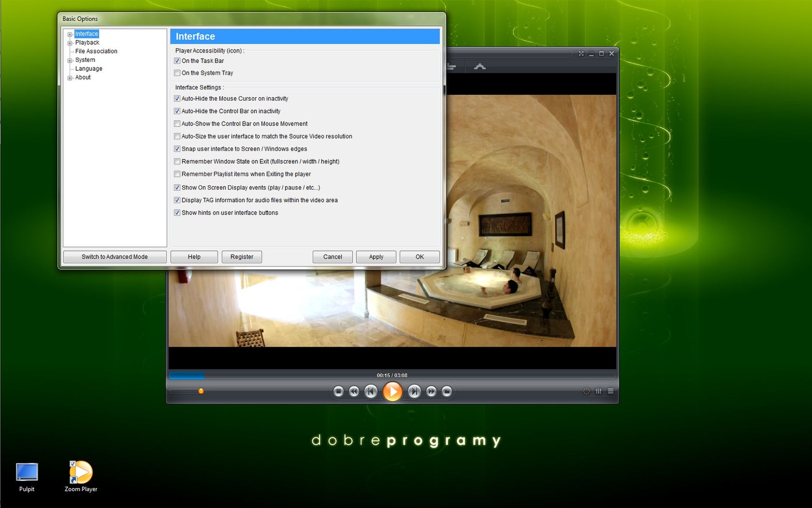Screen dimensions: 812x508
Task: Click the orange volume slider knob
Action: point(201,391)
